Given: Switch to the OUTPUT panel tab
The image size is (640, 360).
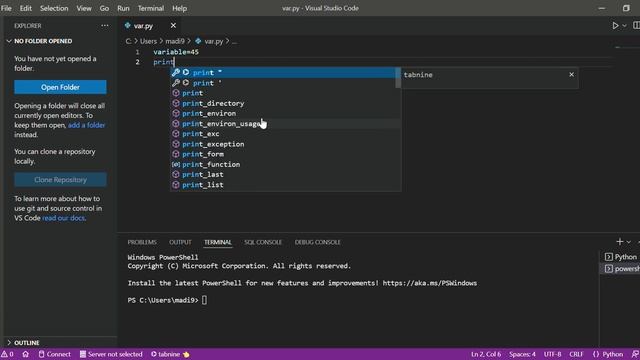Looking at the screenshot, I should point(180,242).
